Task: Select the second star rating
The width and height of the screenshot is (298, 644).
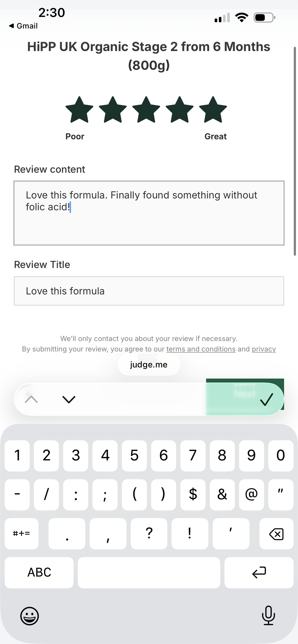Action: coord(113,110)
